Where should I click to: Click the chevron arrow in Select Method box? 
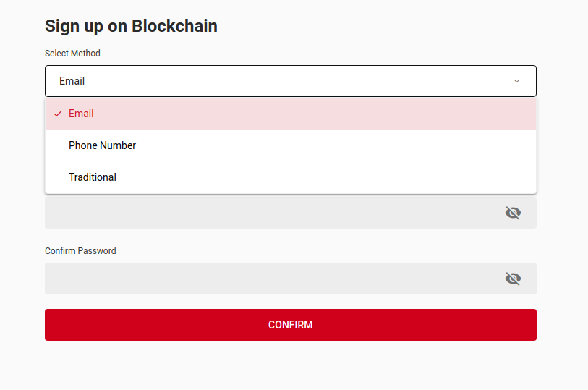516,81
